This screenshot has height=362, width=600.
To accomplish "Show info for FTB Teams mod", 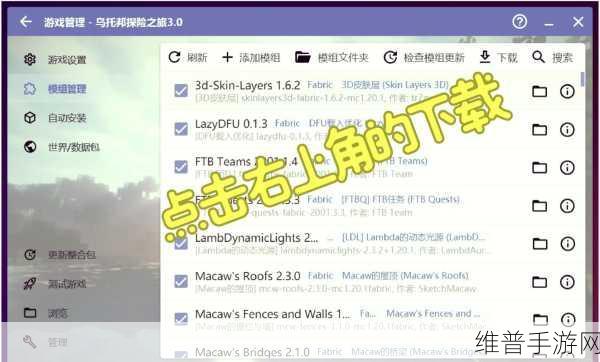I will pos(567,167).
